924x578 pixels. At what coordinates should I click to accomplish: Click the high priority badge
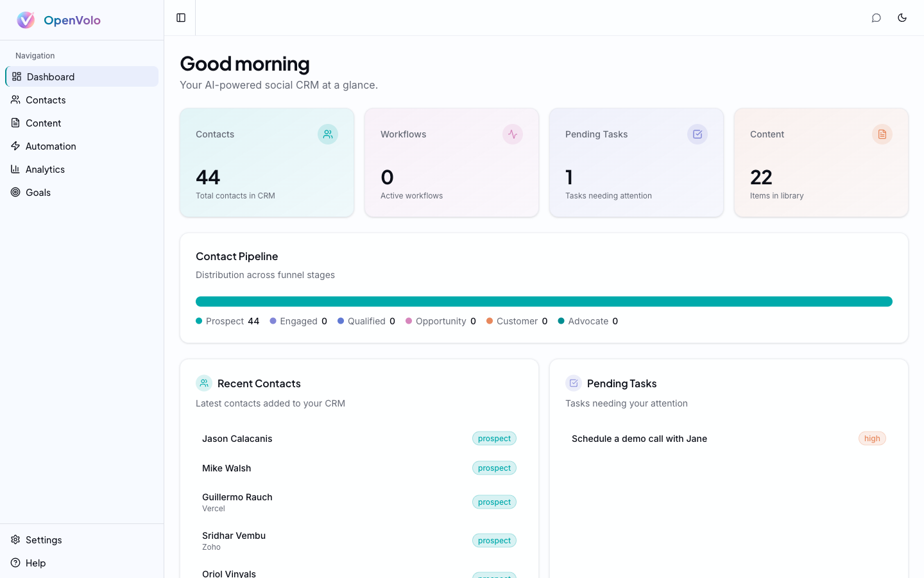click(x=872, y=438)
